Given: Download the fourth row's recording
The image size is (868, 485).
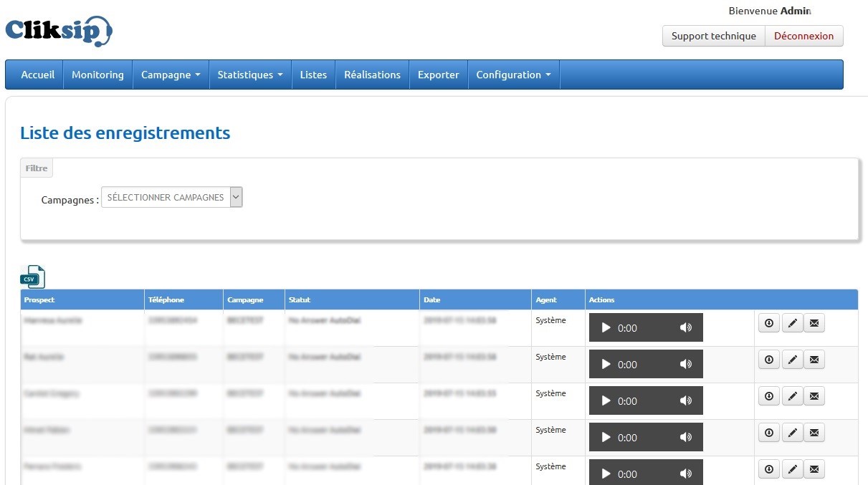Looking at the screenshot, I should click(769, 433).
